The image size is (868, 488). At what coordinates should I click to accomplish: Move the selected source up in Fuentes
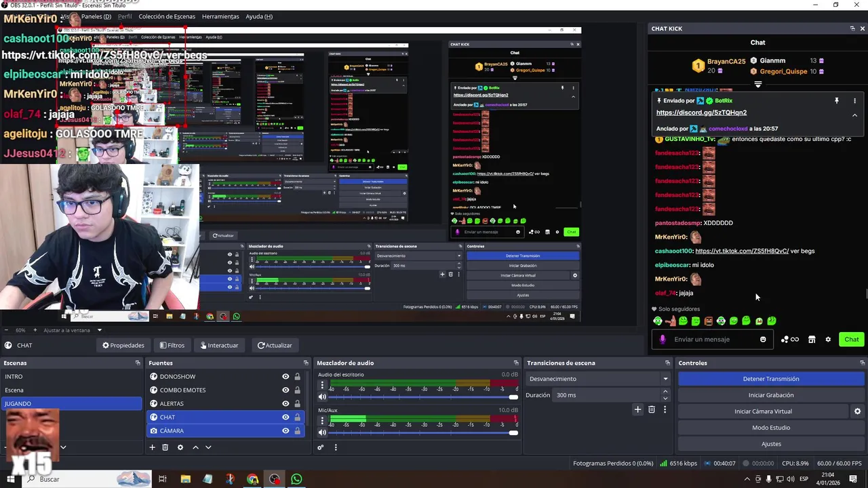pos(195,447)
